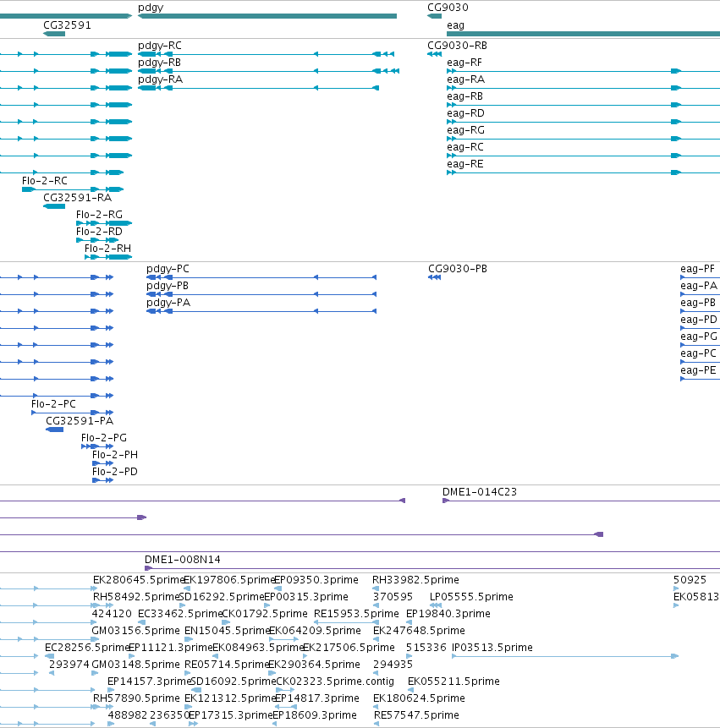This screenshot has width=720, height=728.
Task: Click the 515336 feature label
Action: [x=426, y=648]
